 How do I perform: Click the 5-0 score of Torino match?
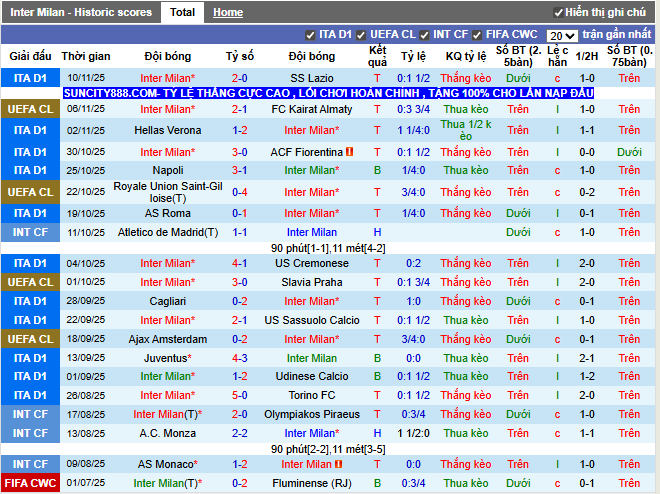coord(240,396)
